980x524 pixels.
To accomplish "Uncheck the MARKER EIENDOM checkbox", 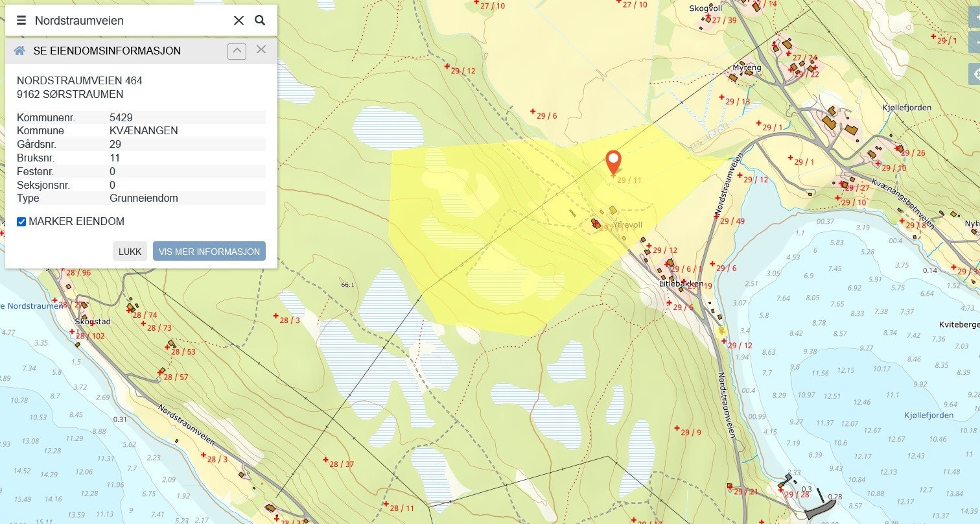I will (x=21, y=222).
